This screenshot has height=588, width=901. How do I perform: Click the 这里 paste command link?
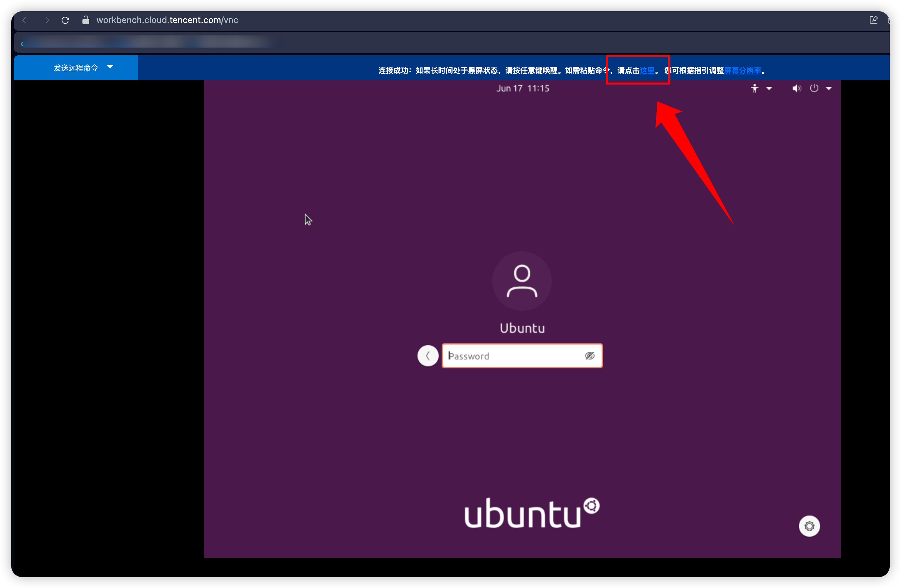[x=647, y=70]
